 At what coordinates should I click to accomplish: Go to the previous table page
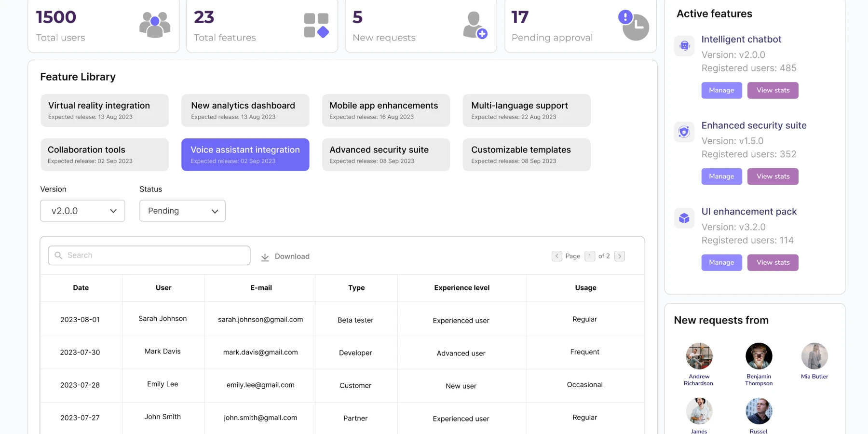click(557, 256)
